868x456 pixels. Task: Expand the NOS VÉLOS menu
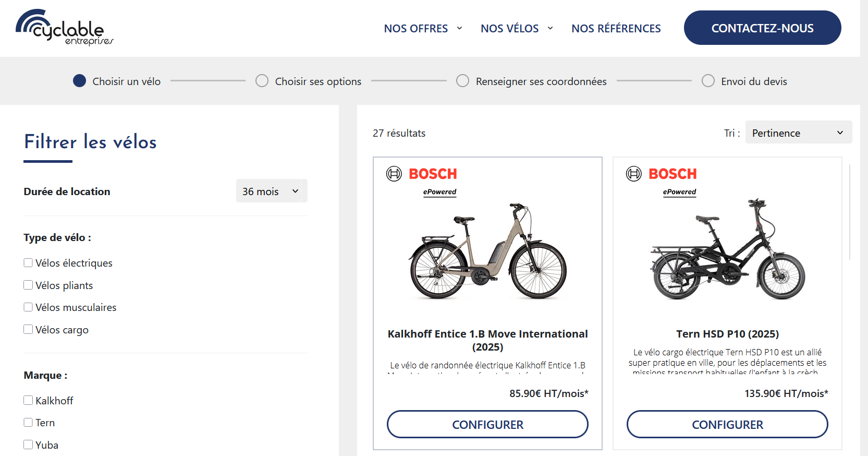[516, 28]
